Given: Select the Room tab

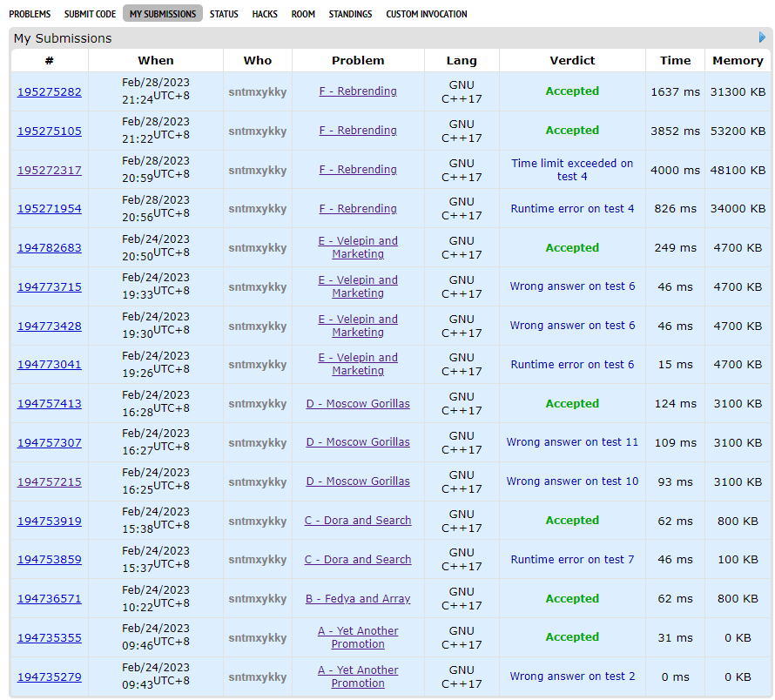Looking at the screenshot, I should [303, 14].
